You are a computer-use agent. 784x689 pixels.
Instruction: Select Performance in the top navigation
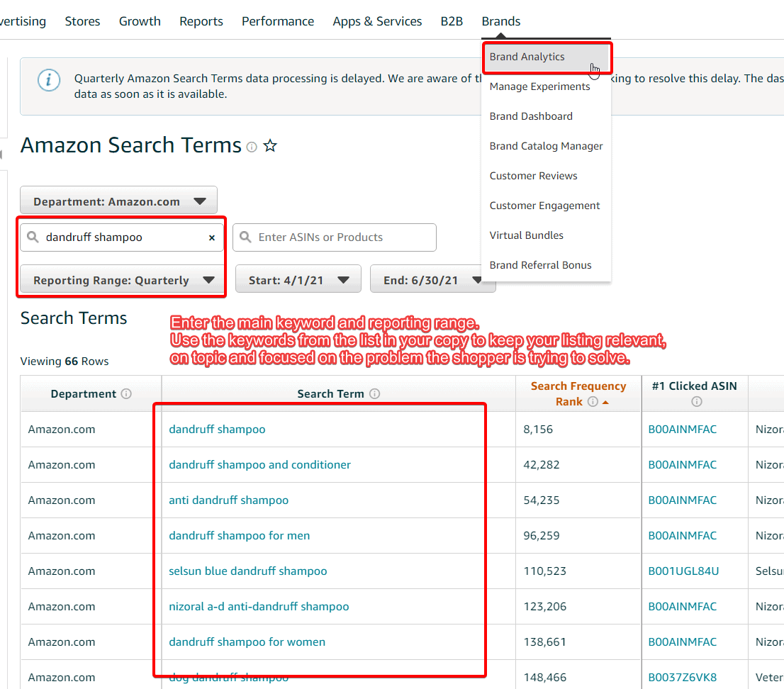(x=277, y=21)
